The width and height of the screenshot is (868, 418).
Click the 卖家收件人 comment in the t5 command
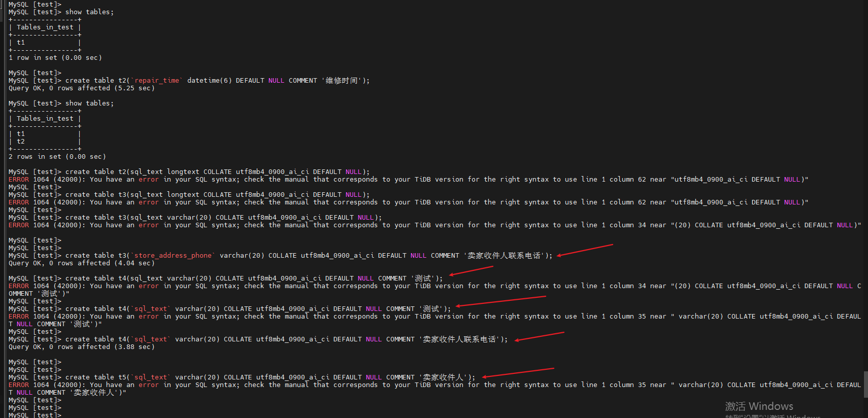click(443, 377)
